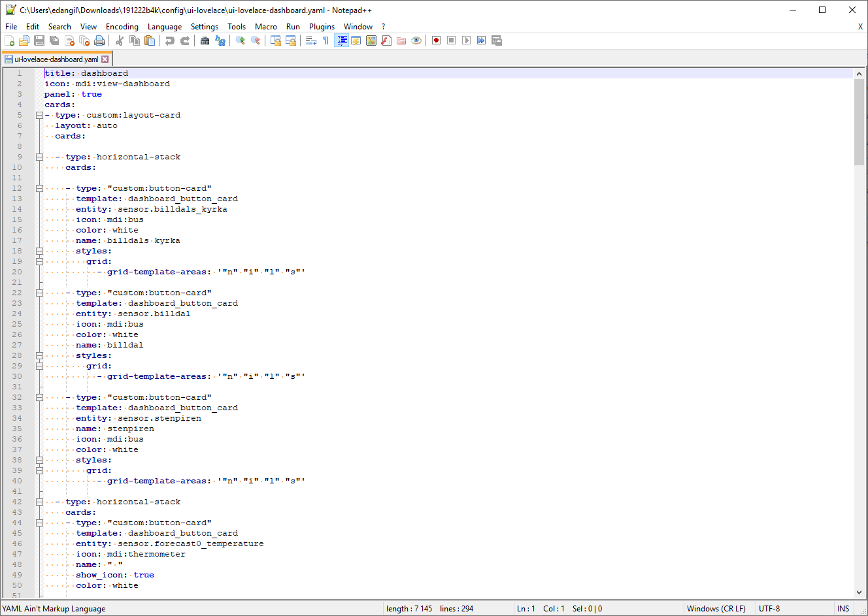This screenshot has width=868, height=616.
Task: Print the file using the printer icon
Action: tap(99, 40)
